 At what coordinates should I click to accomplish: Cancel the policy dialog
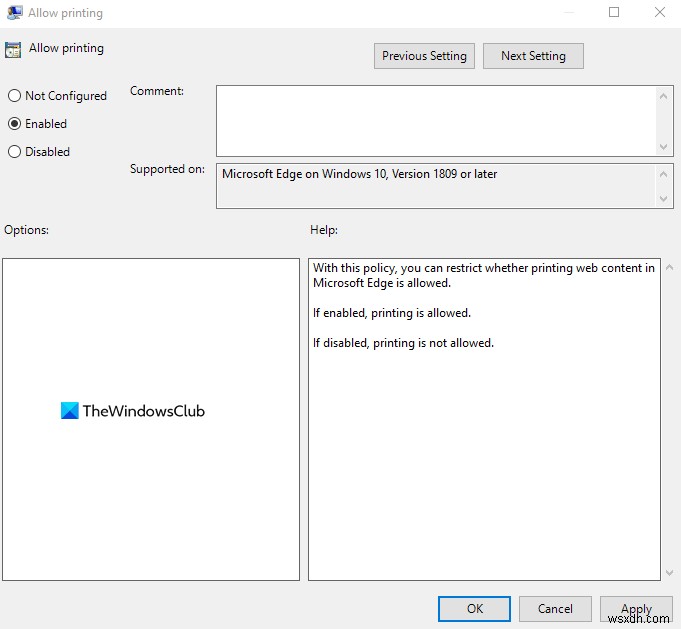555,609
